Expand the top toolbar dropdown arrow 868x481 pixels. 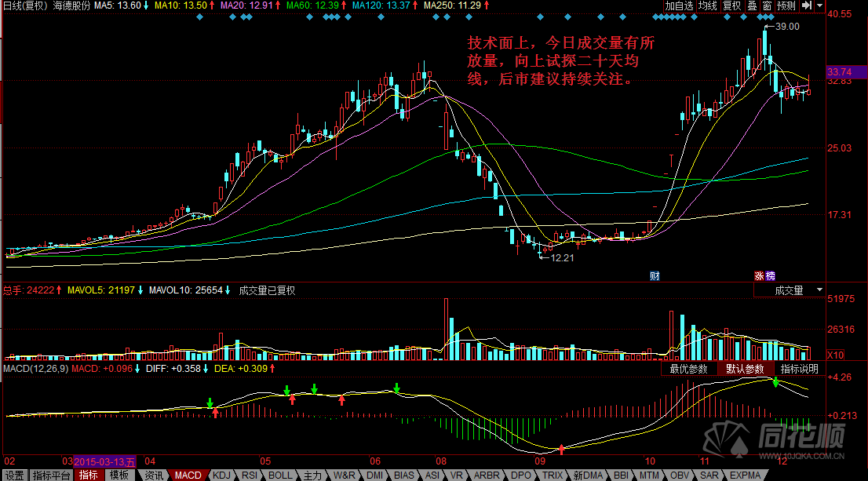click(820, 5)
